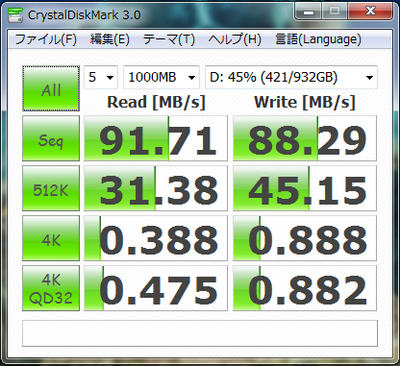Image resolution: width=400 pixels, height=366 pixels.
Task: Click the 4K write result 0.888
Action: pos(305,238)
